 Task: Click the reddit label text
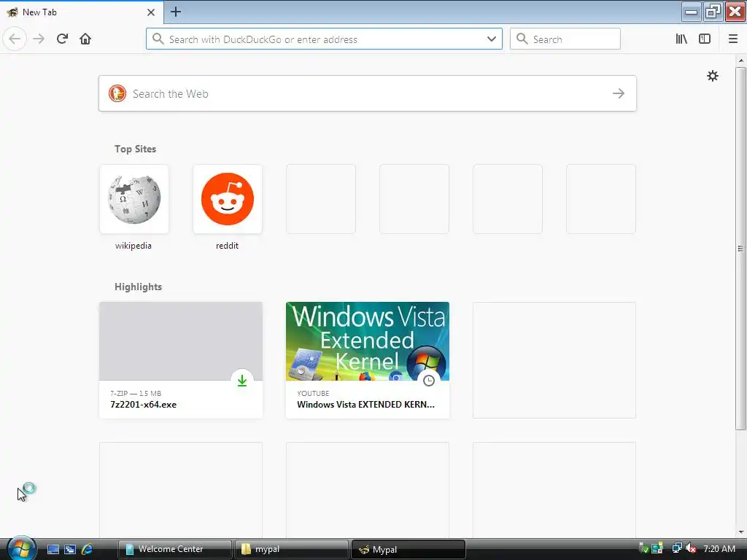point(227,246)
